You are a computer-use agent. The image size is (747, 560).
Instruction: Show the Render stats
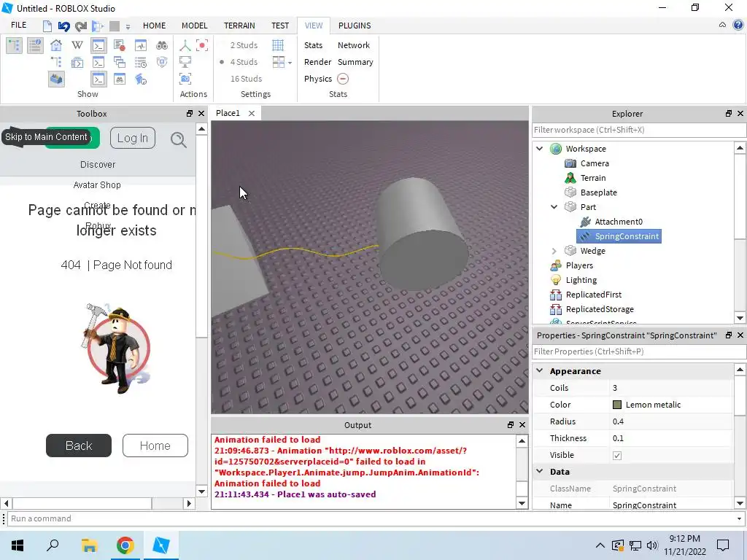click(317, 62)
